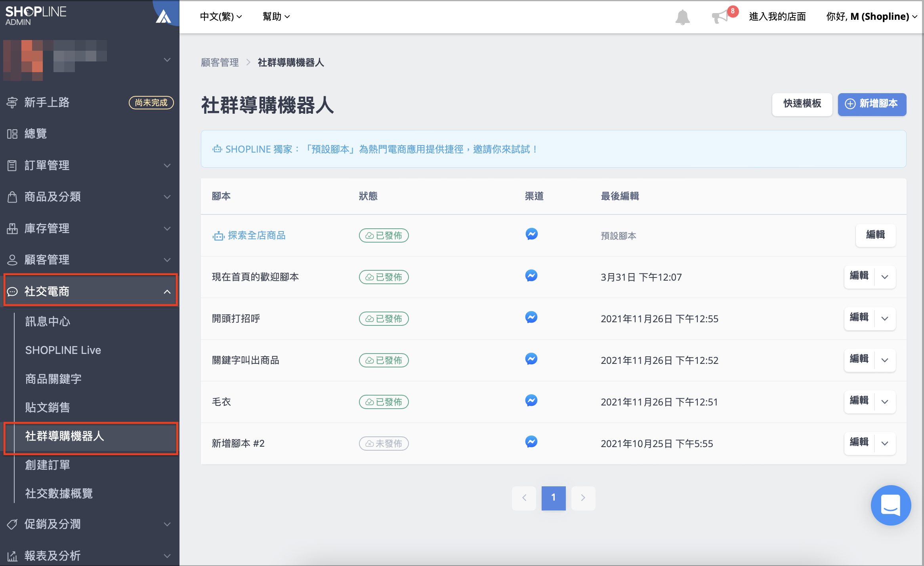Viewport: 924px width, 566px height.
Task: Click 編輯 for 現在首頁的歡迎腳本
Action: click(859, 276)
